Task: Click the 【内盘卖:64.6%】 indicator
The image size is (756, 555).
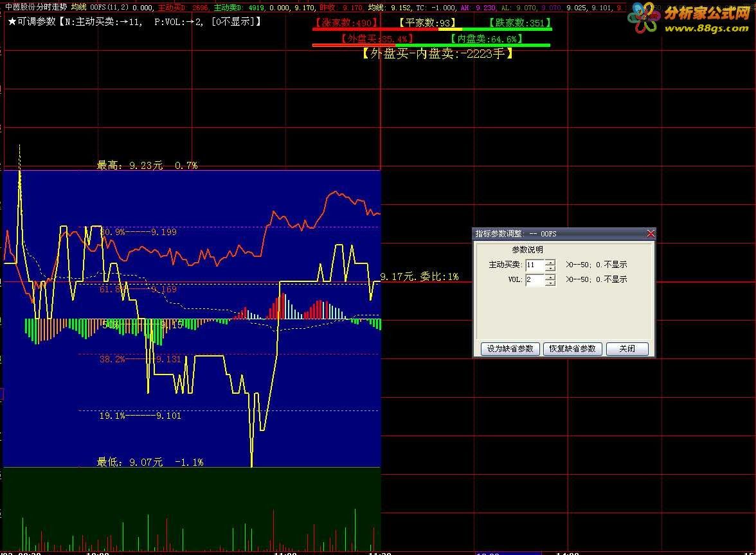Action: click(x=486, y=39)
